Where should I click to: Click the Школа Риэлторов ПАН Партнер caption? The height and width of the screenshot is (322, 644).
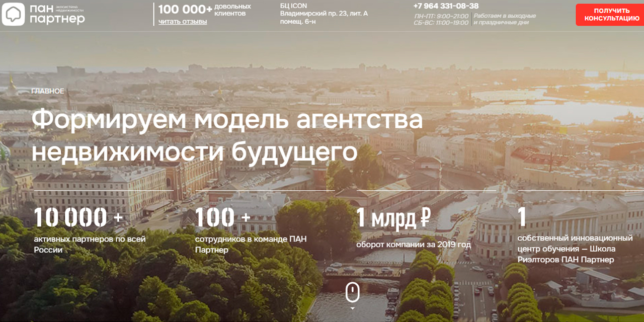click(x=575, y=249)
